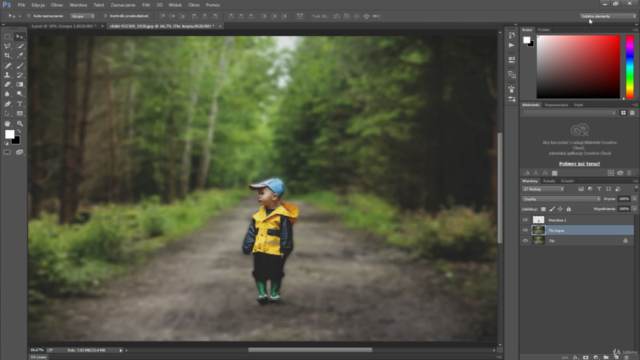Select the Rectangle shape tool

(x=20, y=113)
